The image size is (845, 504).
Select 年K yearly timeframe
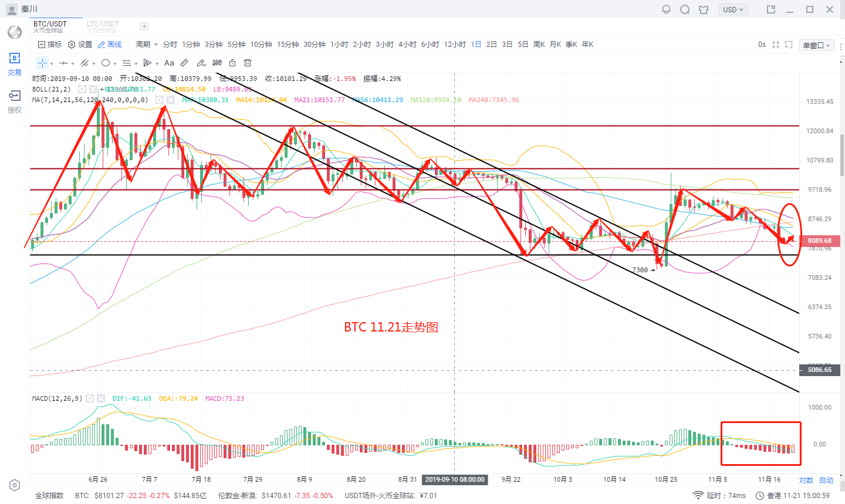587,45
